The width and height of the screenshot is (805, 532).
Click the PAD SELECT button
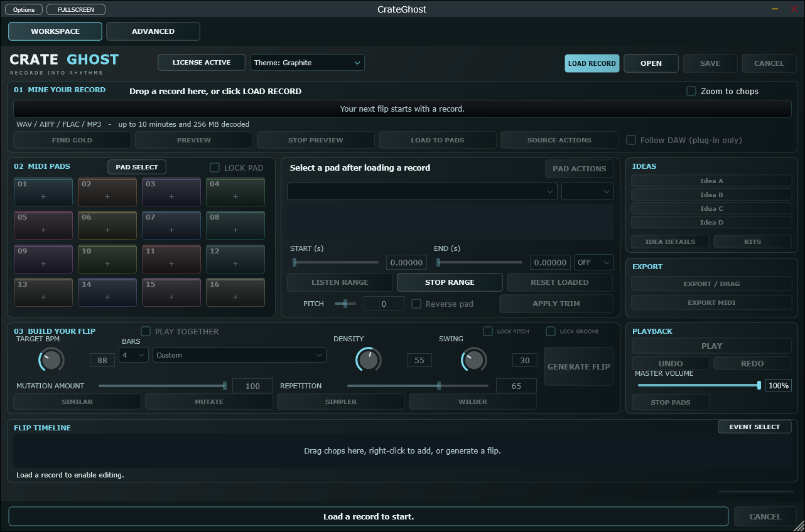(137, 168)
